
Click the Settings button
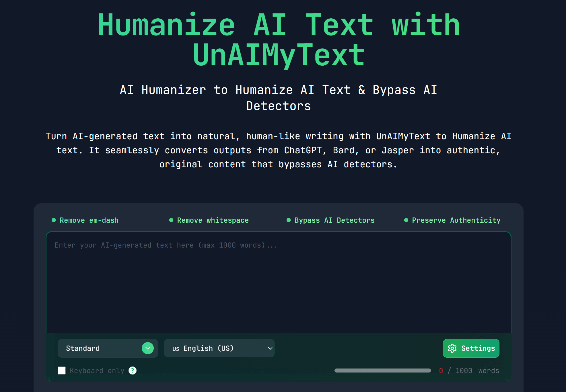[471, 348]
